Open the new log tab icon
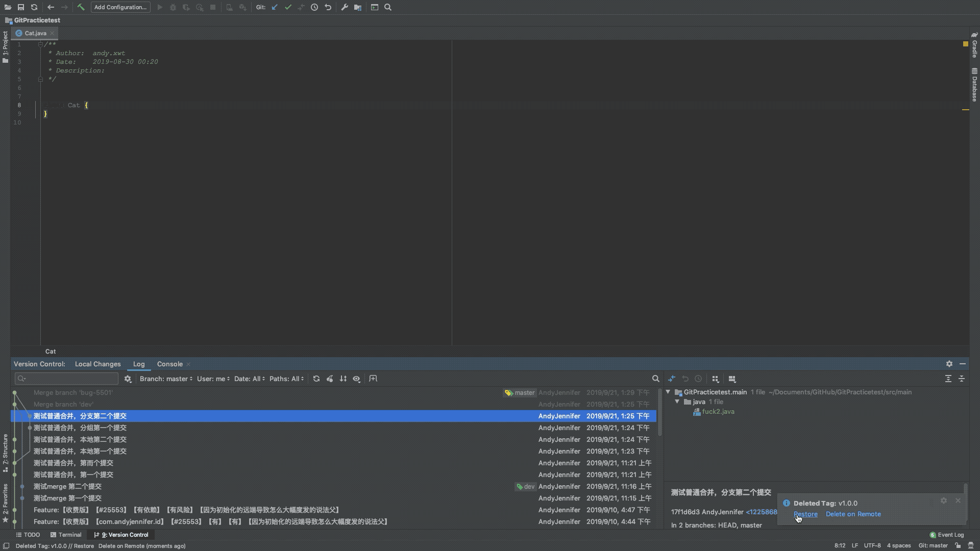This screenshot has height=551, width=980. (373, 379)
